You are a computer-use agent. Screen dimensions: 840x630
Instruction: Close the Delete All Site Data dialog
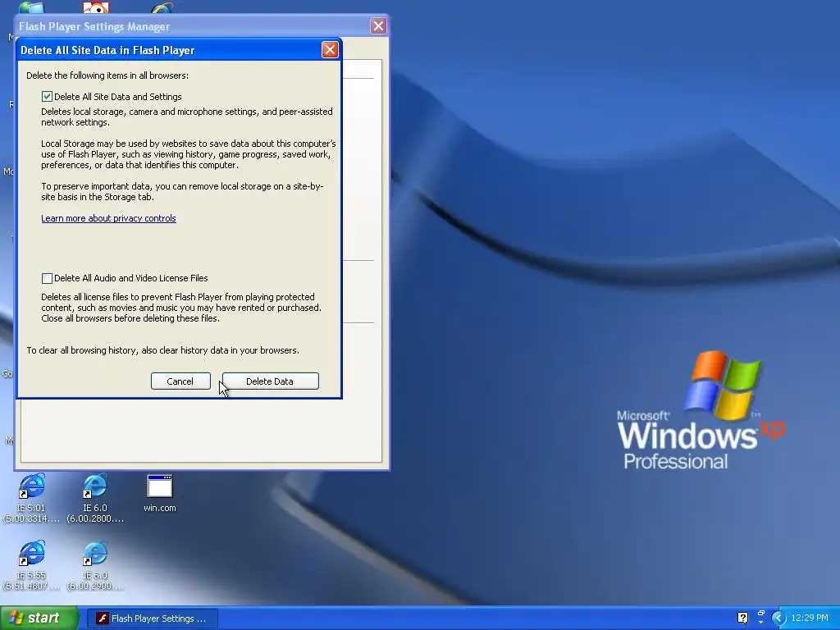pyautogui.click(x=330, y=50)
